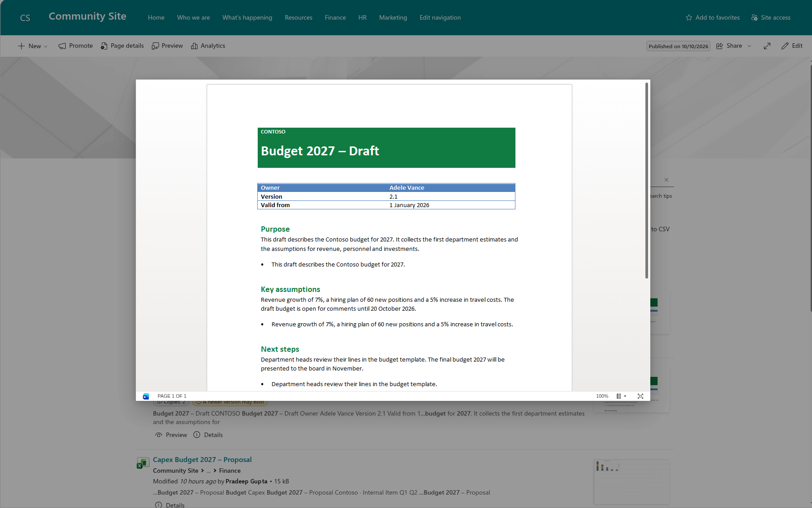Click the Share icon

coord(720,46)
